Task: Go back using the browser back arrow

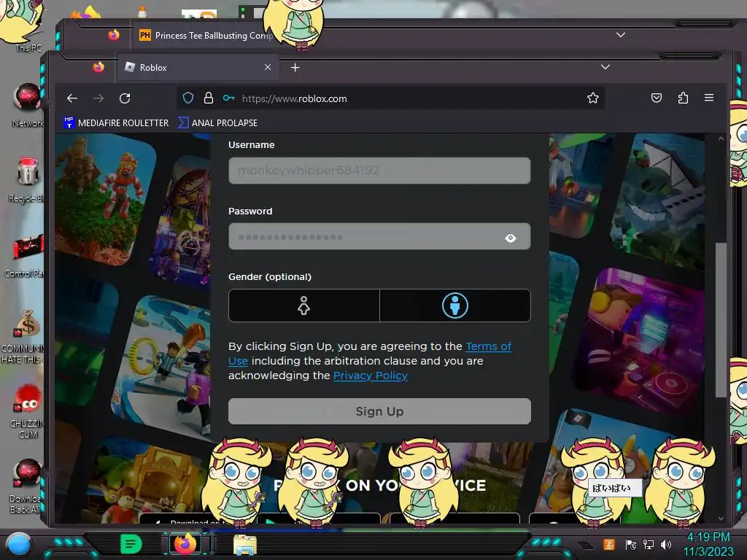Action: tap(72, 98)
